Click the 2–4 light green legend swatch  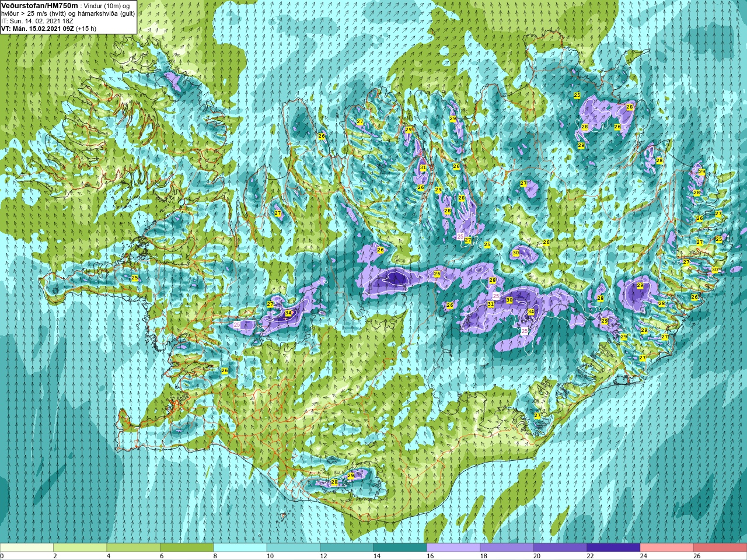(80, 548)
